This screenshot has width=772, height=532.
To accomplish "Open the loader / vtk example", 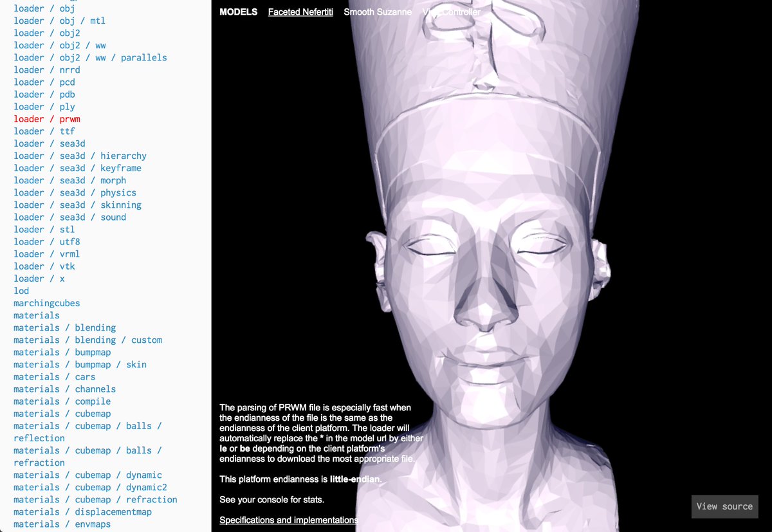I will pyautogui.click(x=44, y=266).
